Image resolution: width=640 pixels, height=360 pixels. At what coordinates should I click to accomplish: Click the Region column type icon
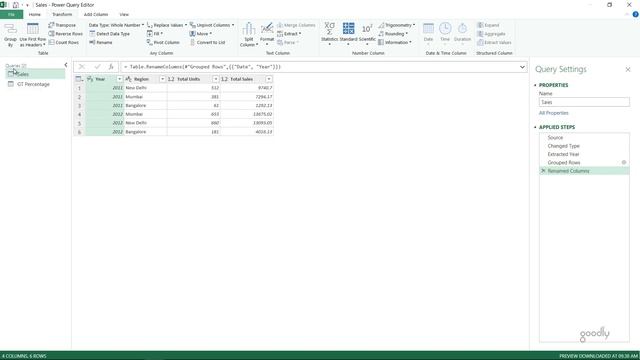129,79
